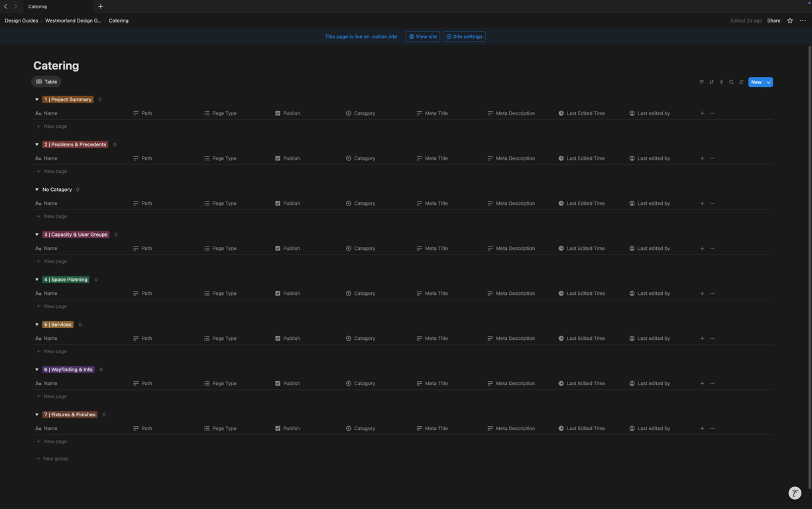Open the filter icon in database toolbar

point(701,82)
